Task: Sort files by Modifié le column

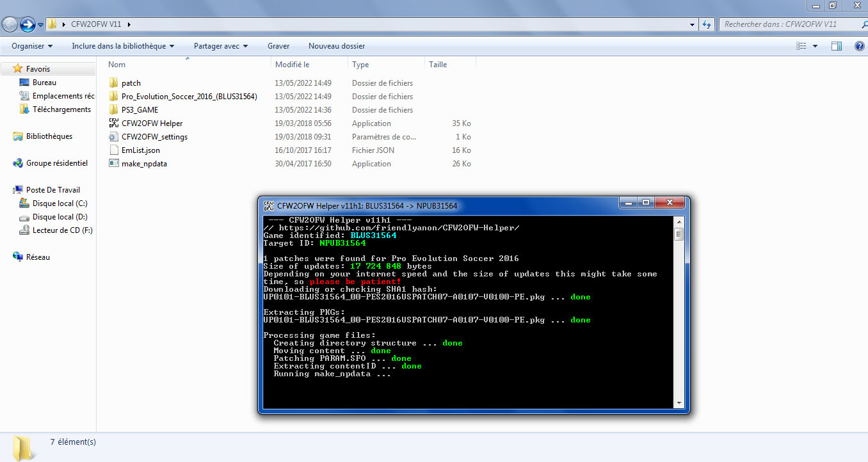Action: [293, 65]
